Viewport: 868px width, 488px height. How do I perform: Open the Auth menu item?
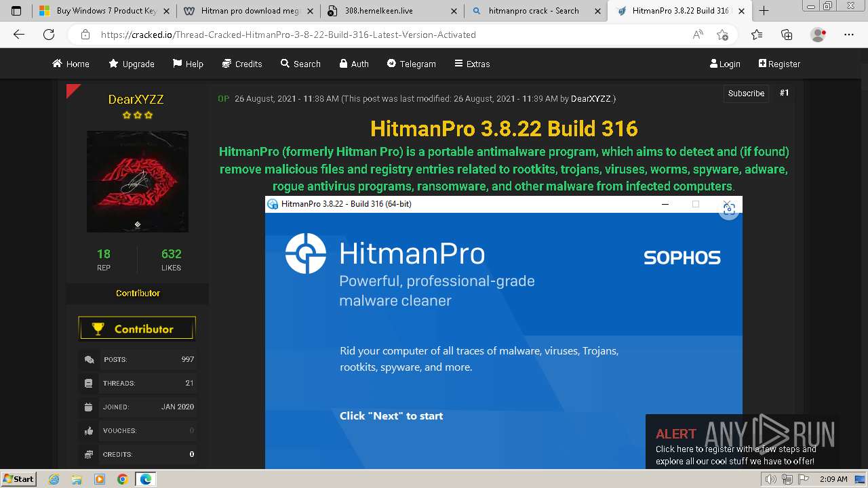coord(354,64)
